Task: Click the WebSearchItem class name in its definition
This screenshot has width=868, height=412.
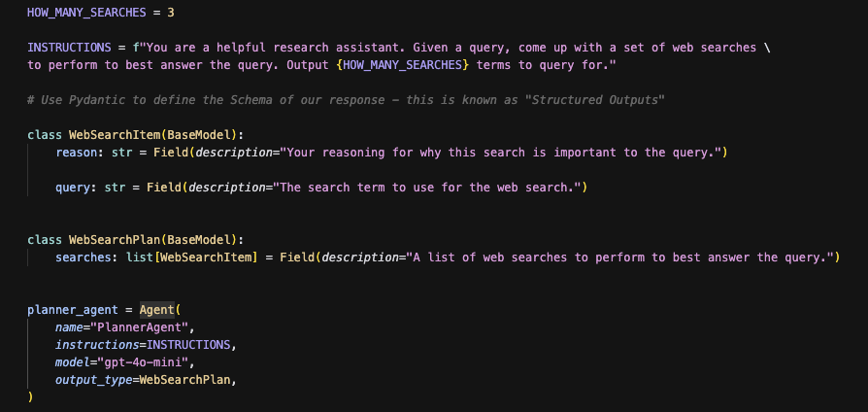Action: (x=116, y=135)
